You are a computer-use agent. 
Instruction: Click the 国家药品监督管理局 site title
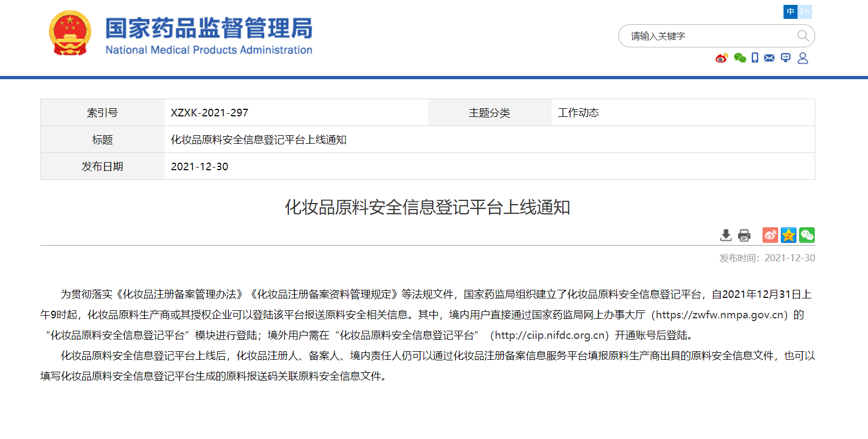click(x=209, y=28)
